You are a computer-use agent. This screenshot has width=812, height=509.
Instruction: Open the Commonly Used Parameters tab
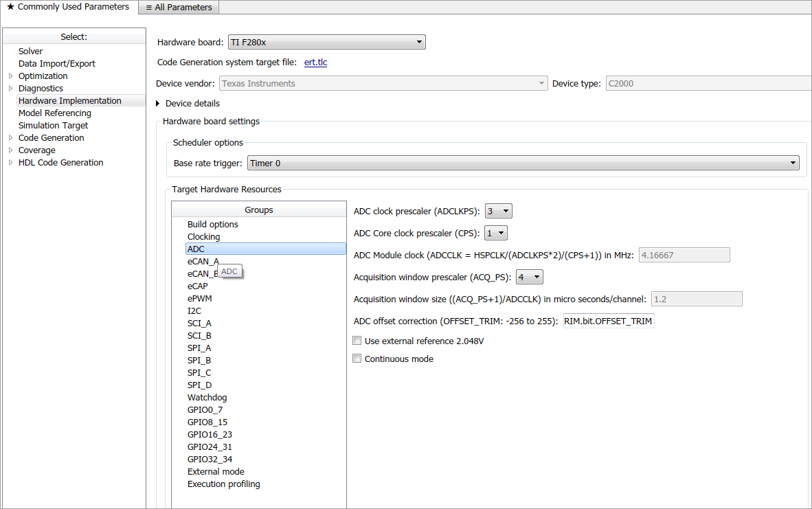pos(68,7)
